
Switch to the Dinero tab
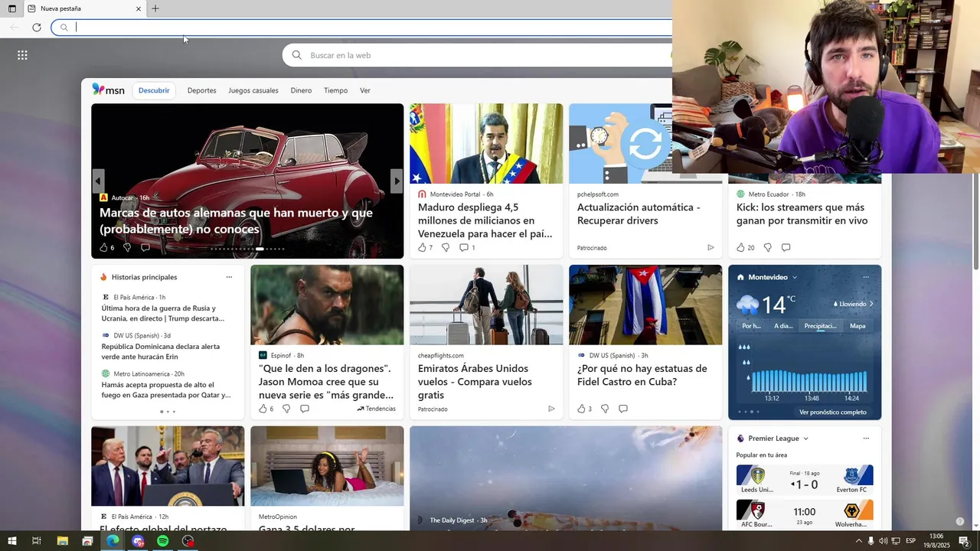pos(301,90)
